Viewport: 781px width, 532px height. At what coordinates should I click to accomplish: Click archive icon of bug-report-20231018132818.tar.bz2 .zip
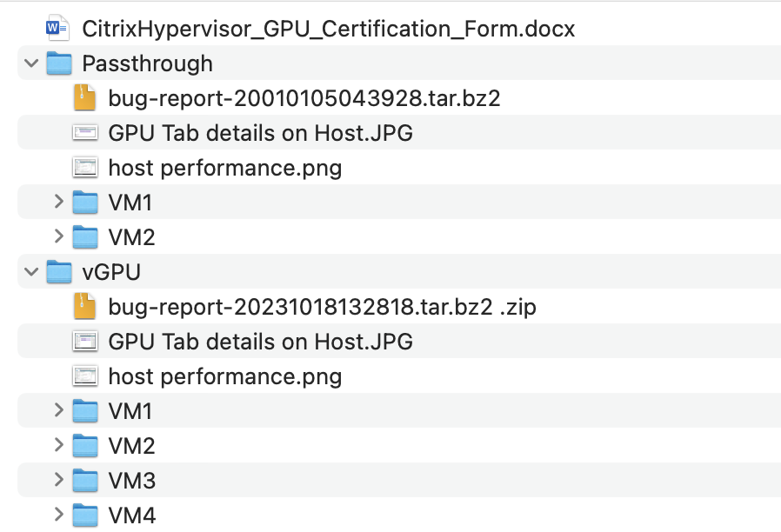84,306
